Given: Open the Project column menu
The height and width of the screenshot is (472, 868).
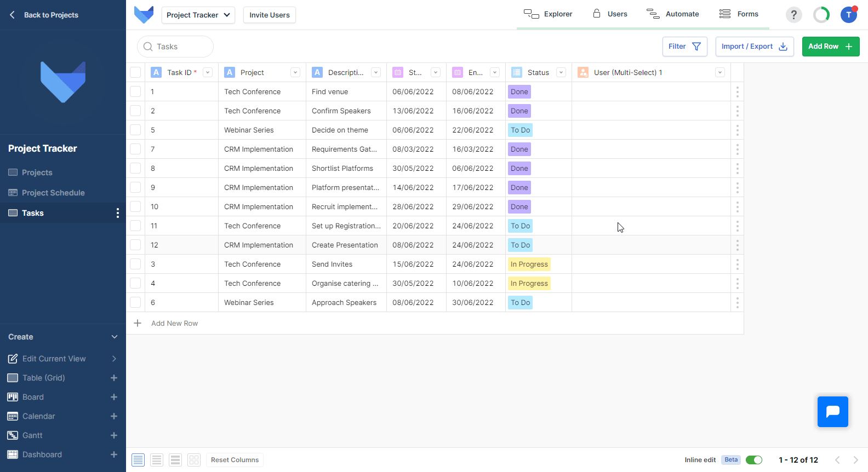Looking at the screenshot, I should 295,72.
